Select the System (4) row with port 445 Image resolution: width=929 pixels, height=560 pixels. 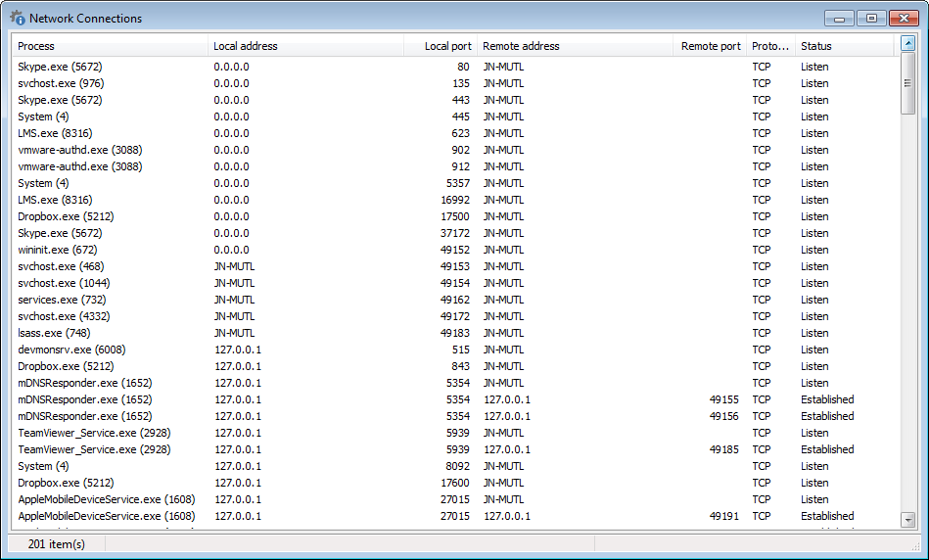455,117
